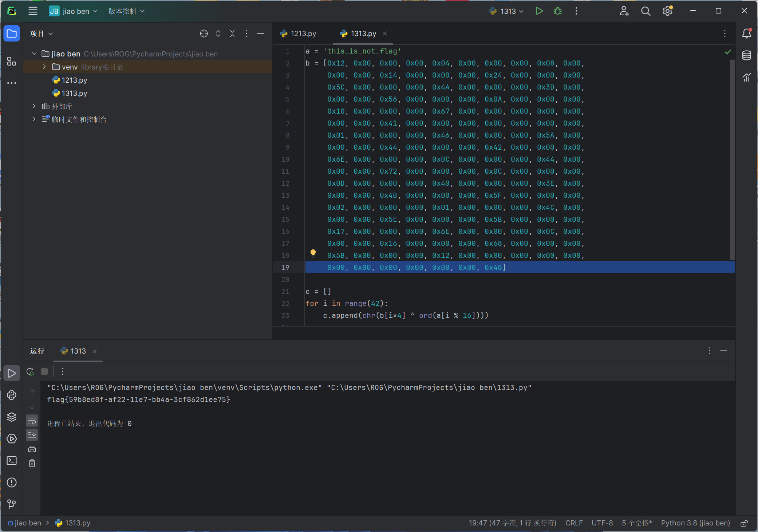Open project panel options ellipsis

(246, 34)
